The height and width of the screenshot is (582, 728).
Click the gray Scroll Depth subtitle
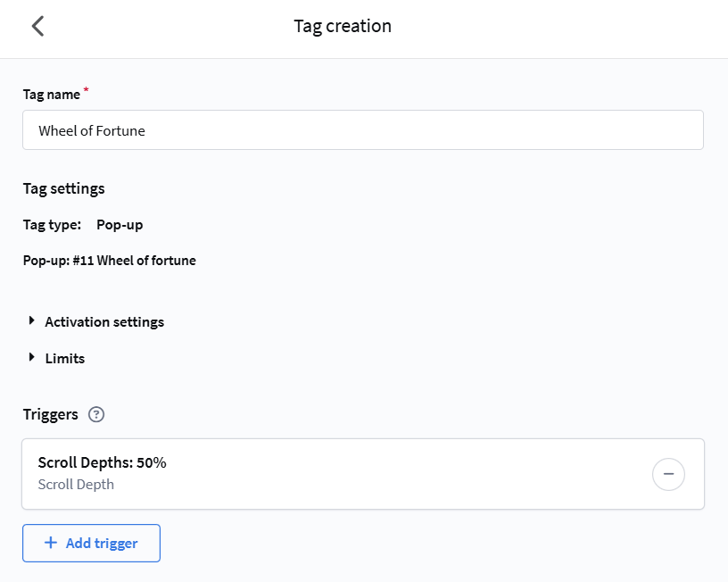pos(76,485)
